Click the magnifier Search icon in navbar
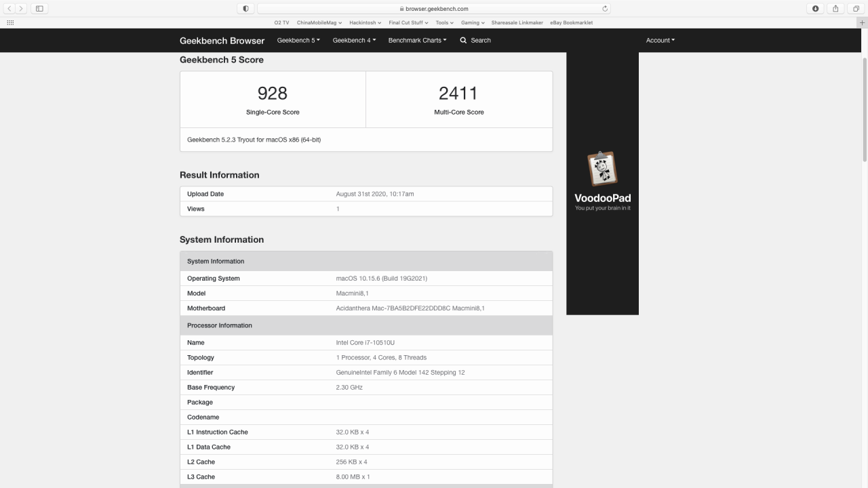This screenshot has height=488, width=868. point(463,40)
